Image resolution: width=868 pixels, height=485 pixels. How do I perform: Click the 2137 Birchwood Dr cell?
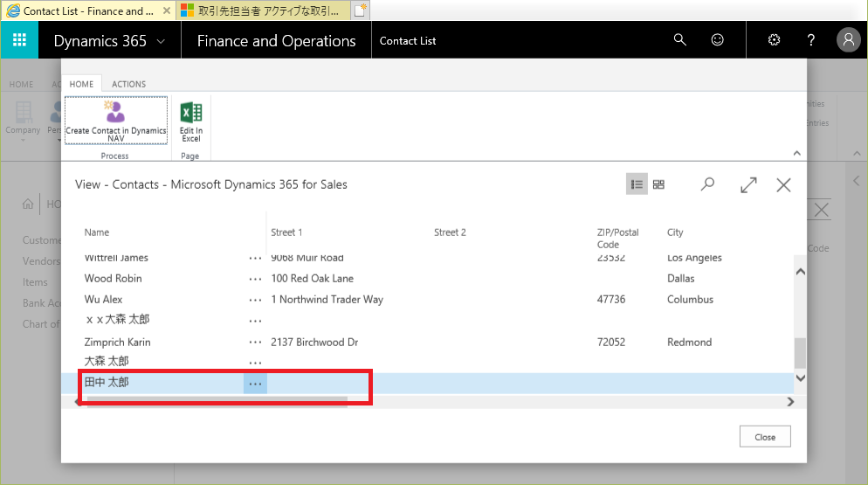click(314, 342)
